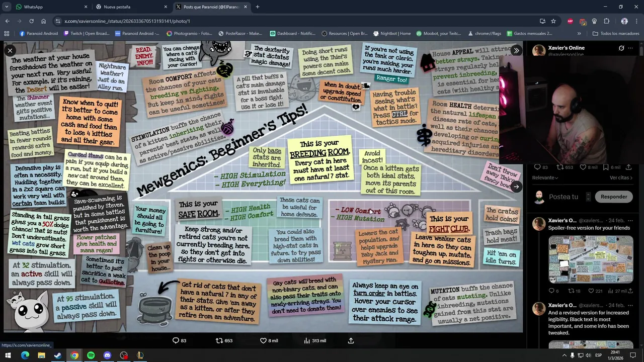Open the chrome://flags bookmark
This screenshot has width=644, height=362.
pyautogui.click(x=485, y=34)
